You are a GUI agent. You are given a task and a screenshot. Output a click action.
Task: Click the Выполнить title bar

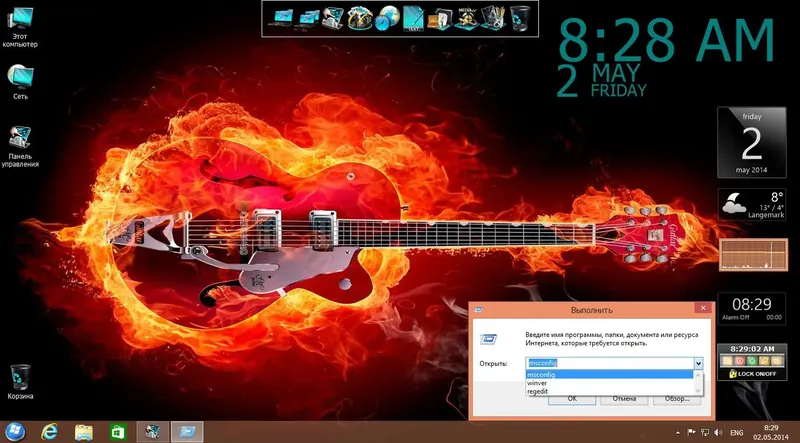[x=592, y=310]
